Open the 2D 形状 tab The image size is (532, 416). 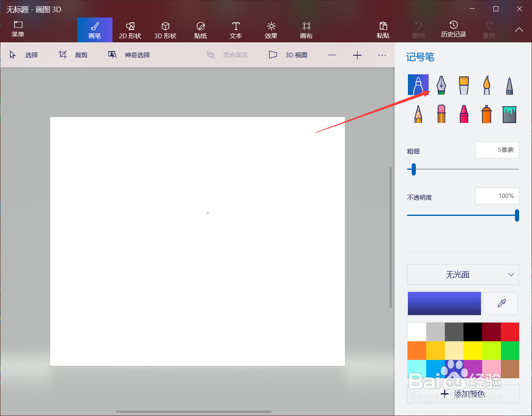coord(130,30)
